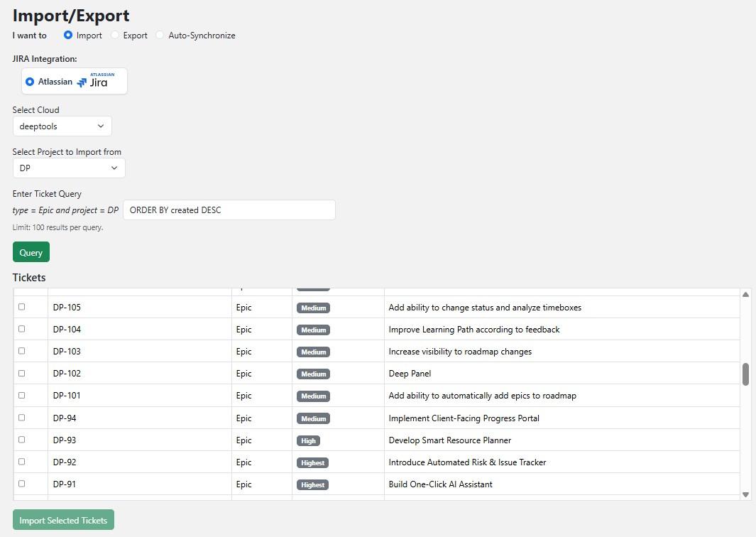Image resolution: width=756 pixels, height=537 pixels.
Task: Click the DP-93 ticket ID
Action: tap(65, 440)
